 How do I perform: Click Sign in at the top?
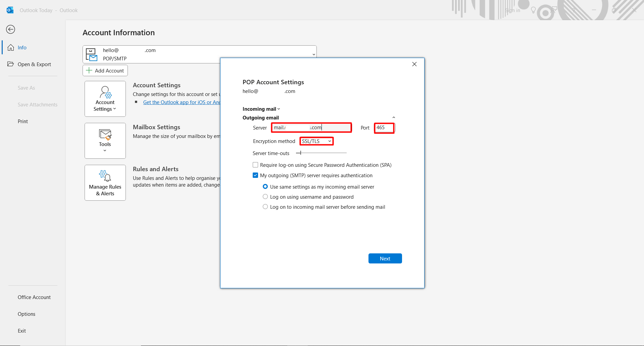click(512, 10)
